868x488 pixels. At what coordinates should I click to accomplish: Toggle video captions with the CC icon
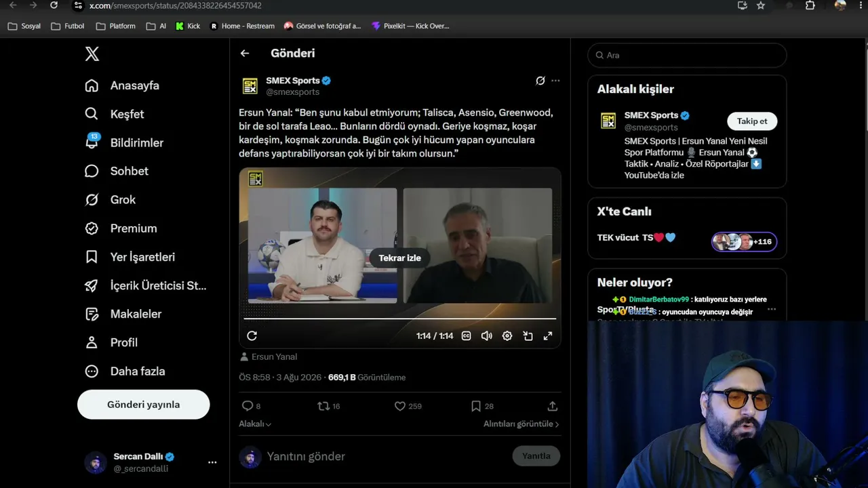pos(467,336)
